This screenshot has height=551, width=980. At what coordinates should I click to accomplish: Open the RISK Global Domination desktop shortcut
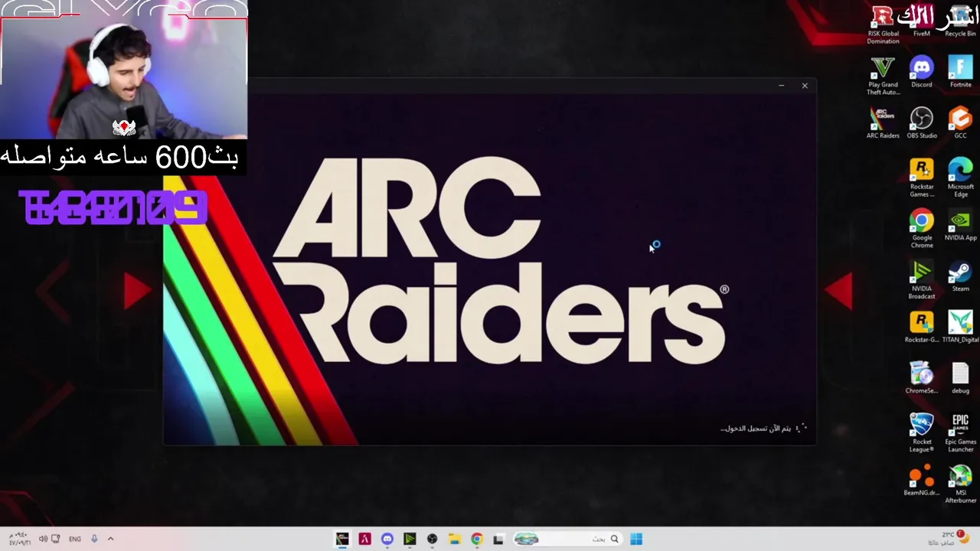tap(883, 25)
